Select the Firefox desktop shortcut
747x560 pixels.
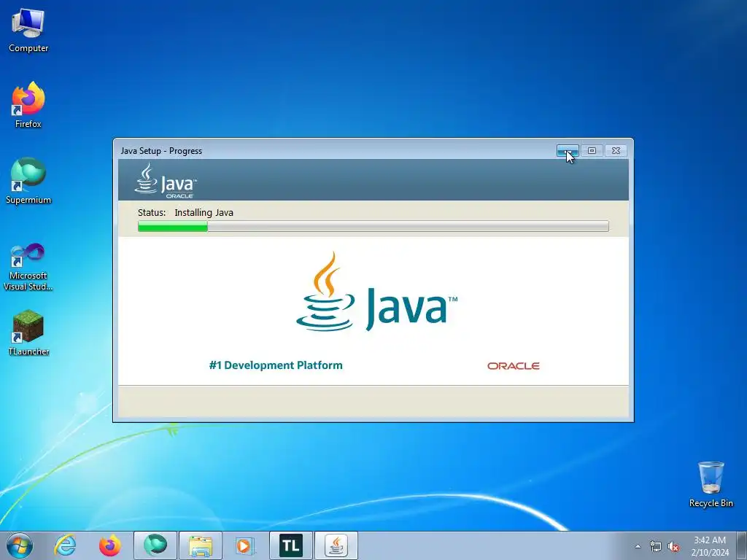(x=28, y=105)
